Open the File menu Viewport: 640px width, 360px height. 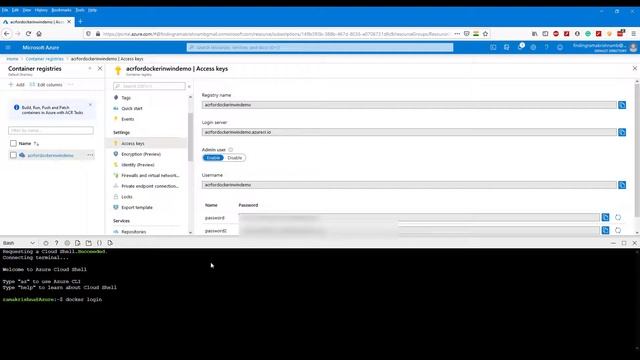coord(5,10)
